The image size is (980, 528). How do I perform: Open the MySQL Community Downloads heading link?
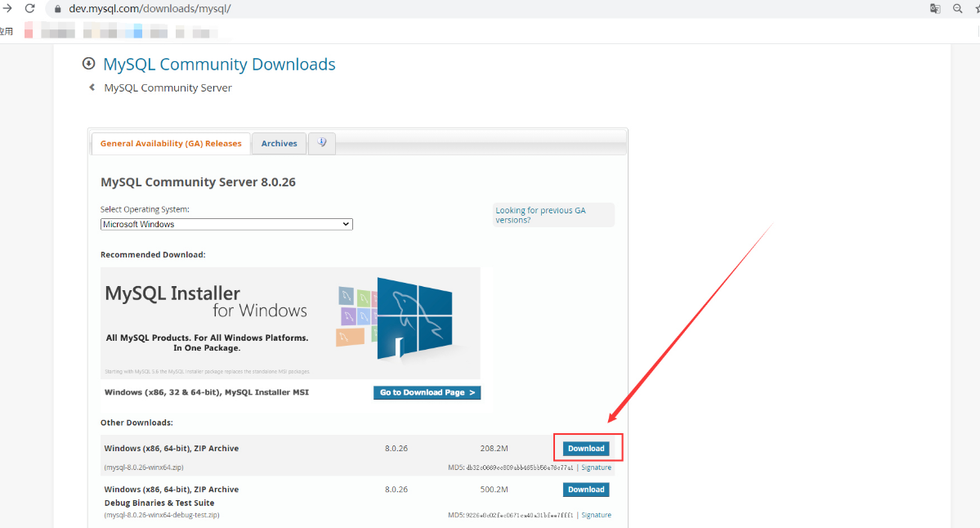219,65
